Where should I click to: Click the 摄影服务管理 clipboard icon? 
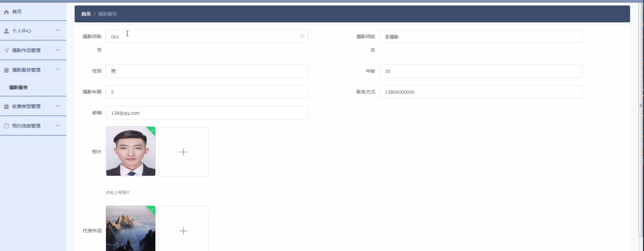pyautogui.click(x=6, y=70)
